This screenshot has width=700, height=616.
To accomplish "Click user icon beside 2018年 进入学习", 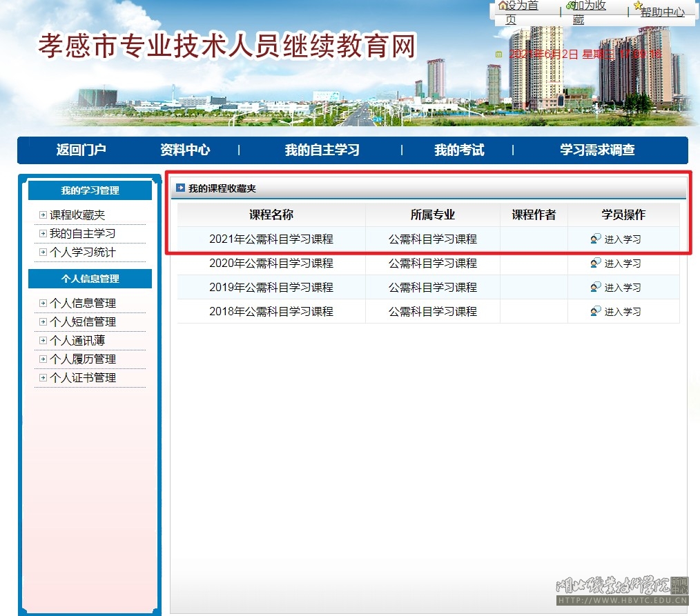I will [596, 311].
